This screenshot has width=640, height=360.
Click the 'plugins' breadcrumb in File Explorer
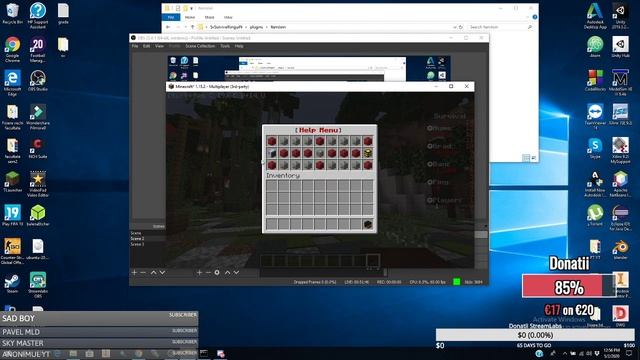click(x=256, y=27)
